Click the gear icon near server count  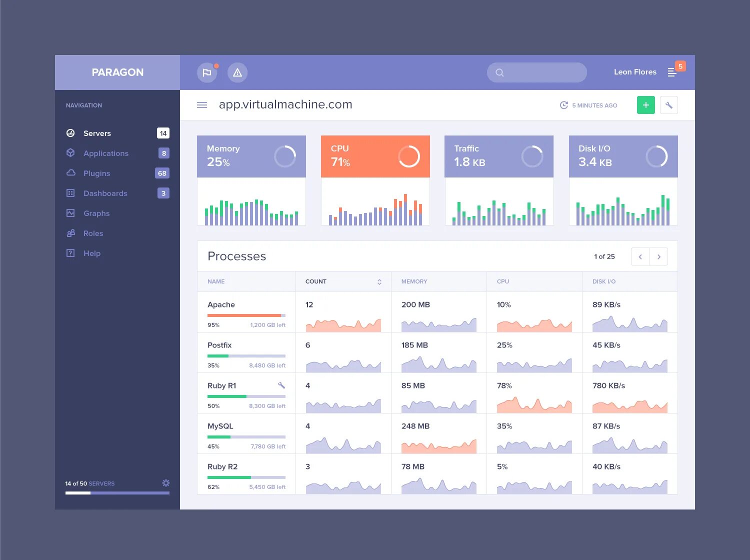tap(166, 483)
